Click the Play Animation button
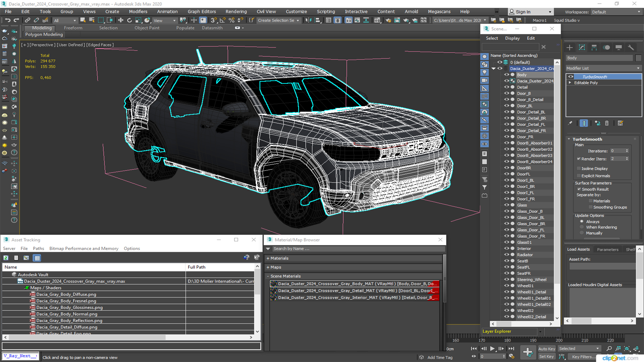The height and width of the screenshot is (362, 644). pos(492,349)
